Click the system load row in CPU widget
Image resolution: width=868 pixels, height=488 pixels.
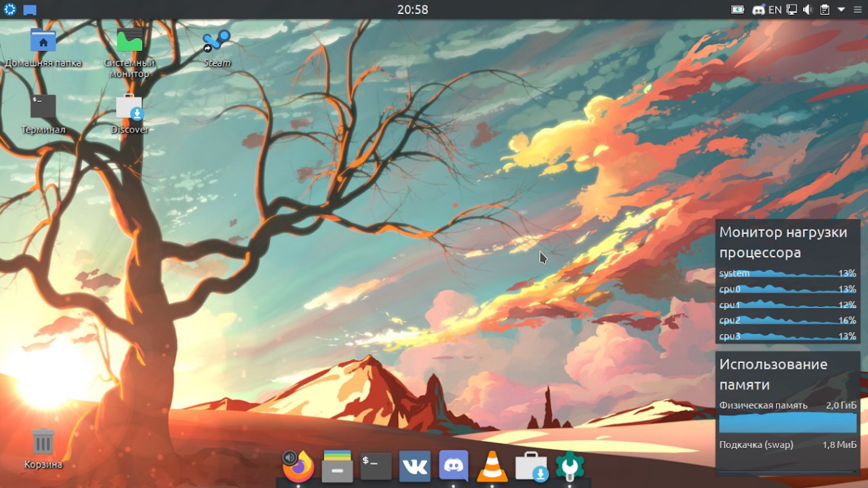click(x=787, y=274)
